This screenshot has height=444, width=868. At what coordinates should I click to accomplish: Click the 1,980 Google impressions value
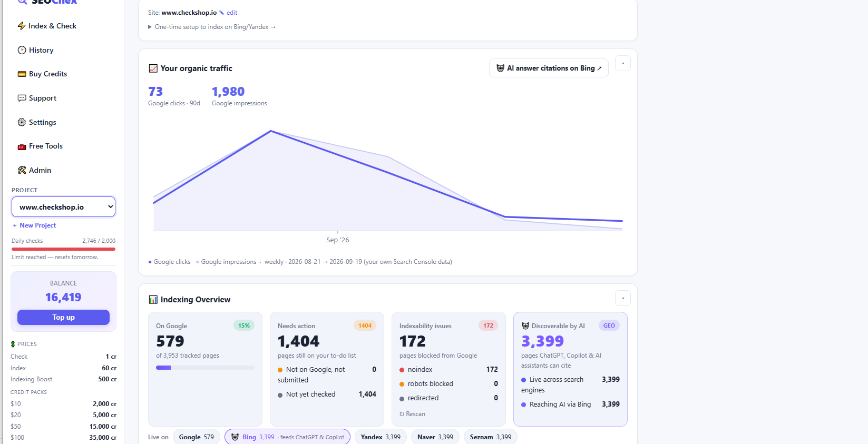tap(228, 92)
